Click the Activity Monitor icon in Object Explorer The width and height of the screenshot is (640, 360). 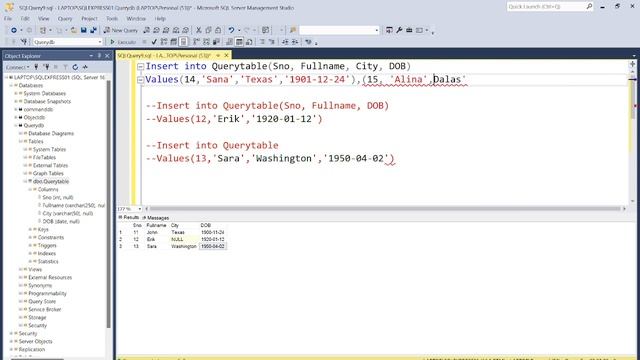click(x=85, y=67)
